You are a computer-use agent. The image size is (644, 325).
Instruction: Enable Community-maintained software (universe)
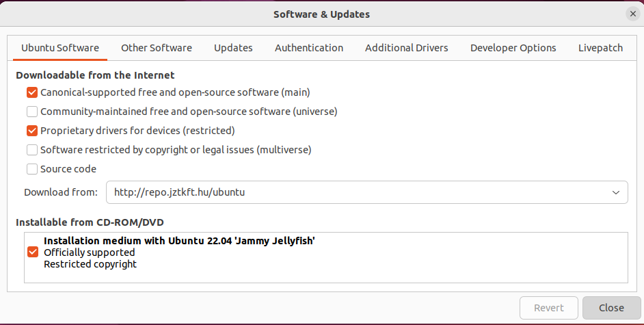click(x=32, y=112)
